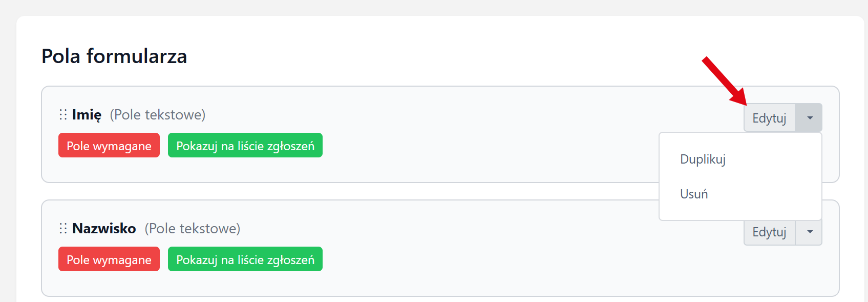Click Edytuj button for the Nazwisko field
Viewport: 868px width, 302px height.
pos(769,232)
